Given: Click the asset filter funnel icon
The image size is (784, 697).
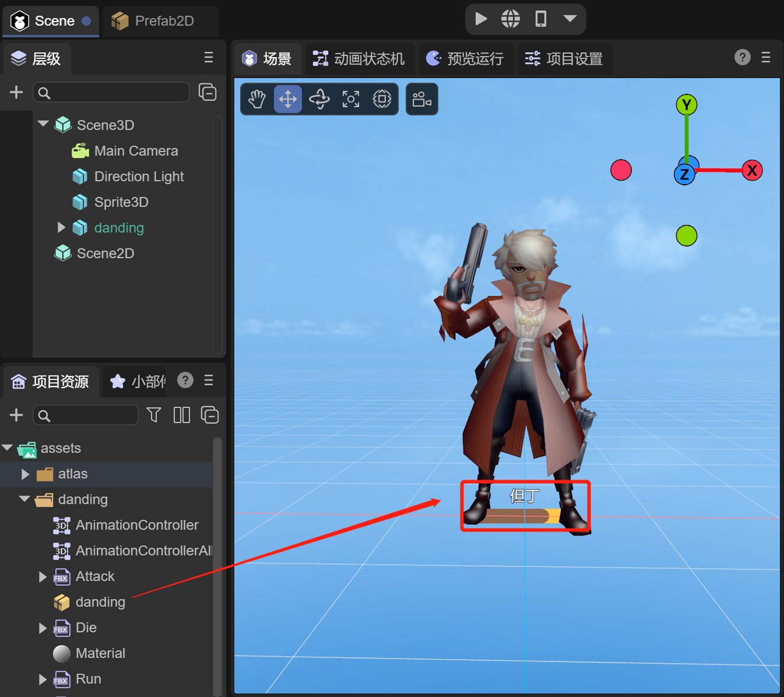Looking at the screenshot, I should coord(154,415).
